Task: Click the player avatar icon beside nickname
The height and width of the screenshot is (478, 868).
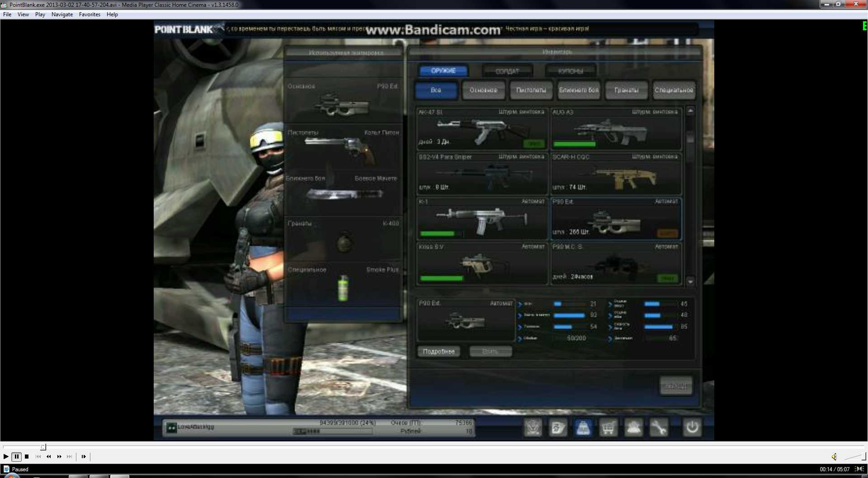Action: pyautogui.click(x=171, y=427)
